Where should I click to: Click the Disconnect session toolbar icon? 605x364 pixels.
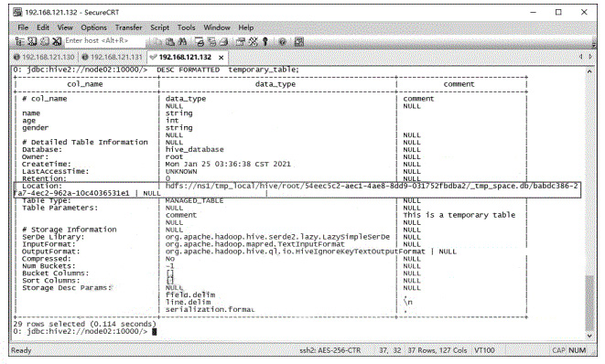click(57, 41)
